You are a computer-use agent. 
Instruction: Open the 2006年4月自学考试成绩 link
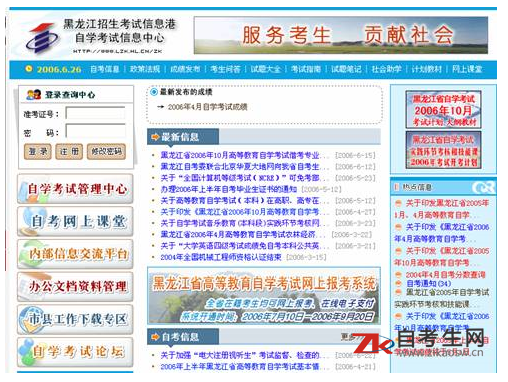207,107
